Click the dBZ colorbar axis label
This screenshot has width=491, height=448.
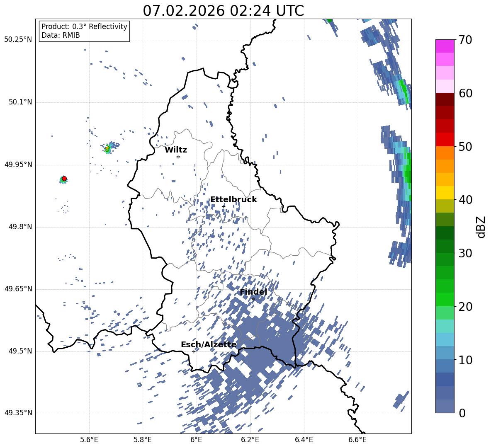click(x=481, y=227)
